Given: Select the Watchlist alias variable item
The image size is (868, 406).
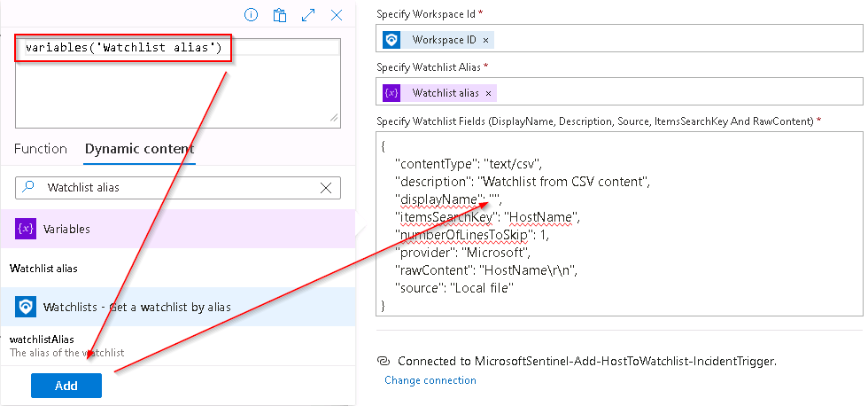Looking at the screenshot, I should tap(43, 269).
